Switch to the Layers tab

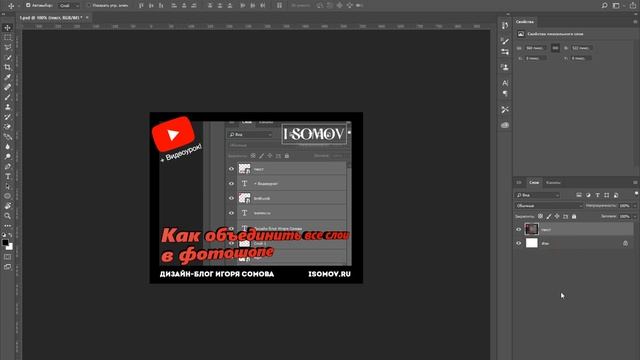534,182
